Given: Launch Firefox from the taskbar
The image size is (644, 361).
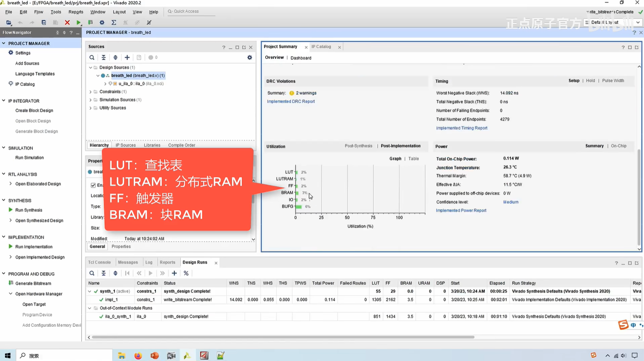Looking at the screenshot, I should (x=138, y=356).
